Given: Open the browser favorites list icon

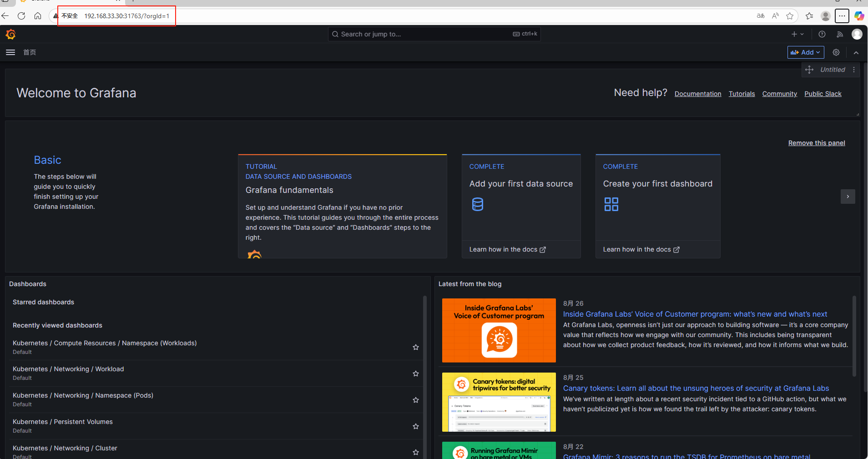Looking at the screenshot, I should (809, 16).
